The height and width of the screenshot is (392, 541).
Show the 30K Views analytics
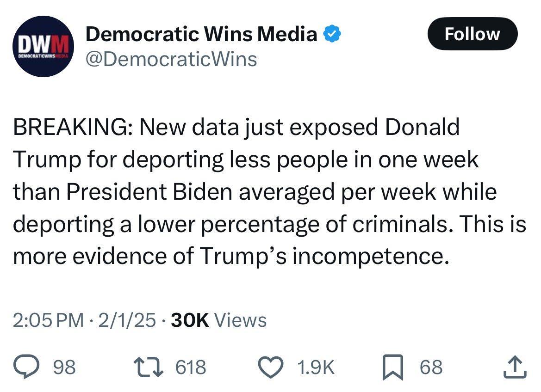219,320
